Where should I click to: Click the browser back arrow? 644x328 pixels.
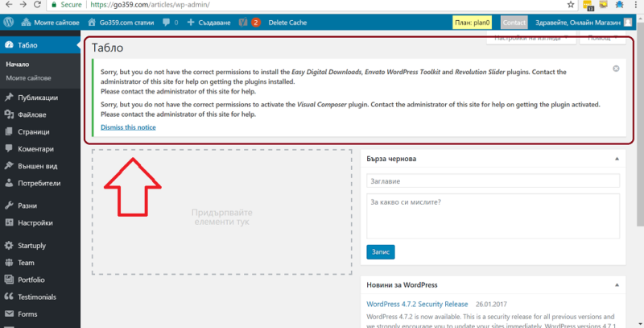(x=9, y=5)
